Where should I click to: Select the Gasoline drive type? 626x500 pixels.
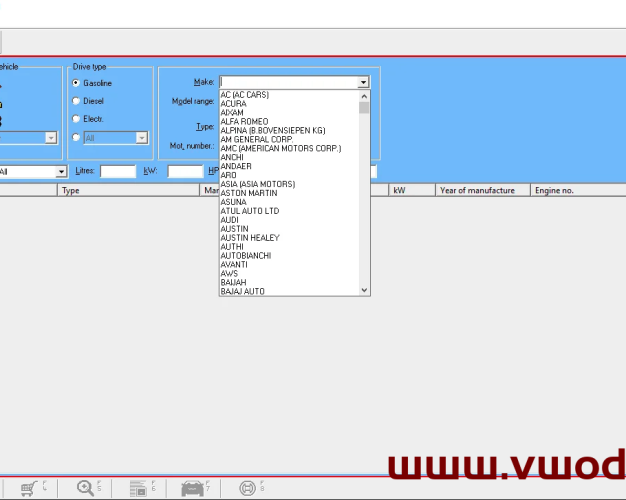pyautogui.click(x=76, y=83)
